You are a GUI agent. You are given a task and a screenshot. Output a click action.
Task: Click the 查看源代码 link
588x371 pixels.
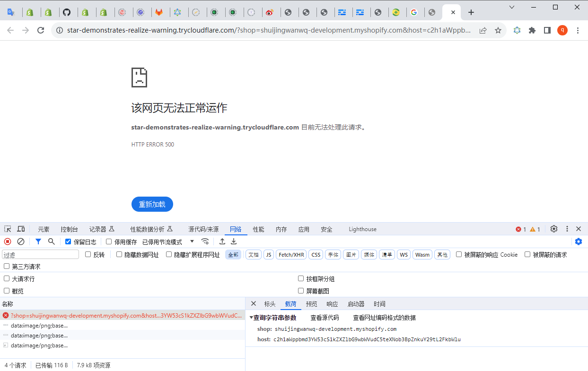tap(325, 318)
